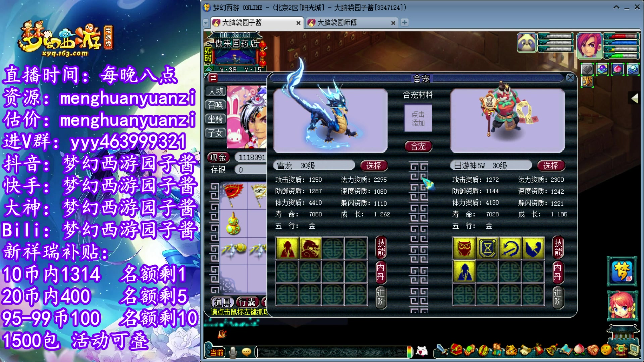644x362 pixels.
Task: Select 技能 tab under 日游神5w
Action: coord(558,248)
